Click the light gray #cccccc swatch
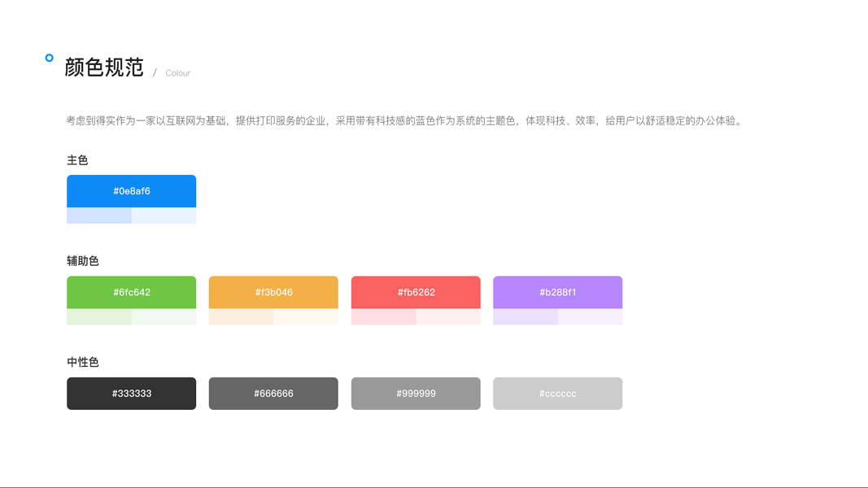This screenshot has height=488, width=868. (x=557, y=394)
